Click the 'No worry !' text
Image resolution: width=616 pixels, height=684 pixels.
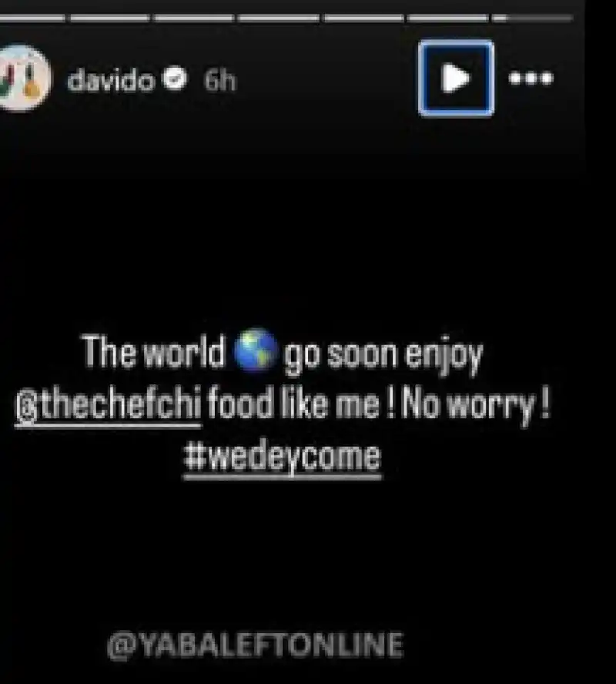(x=476, y=406)
